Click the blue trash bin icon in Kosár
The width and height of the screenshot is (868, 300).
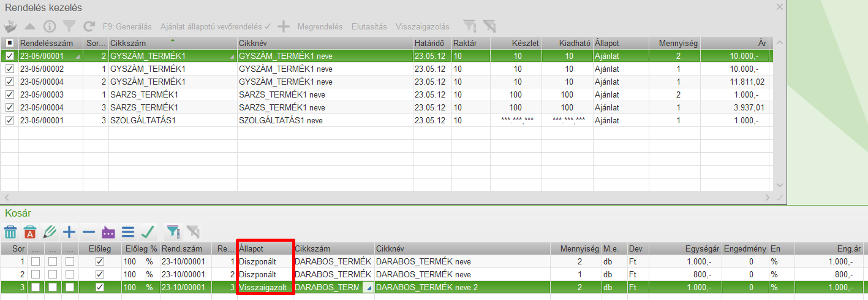coord(10,232)
